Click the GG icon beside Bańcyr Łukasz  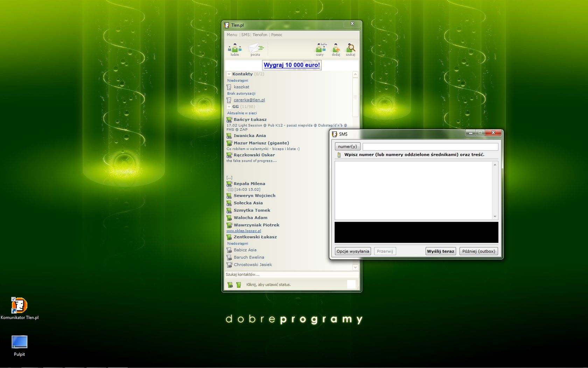click(229, 120)
